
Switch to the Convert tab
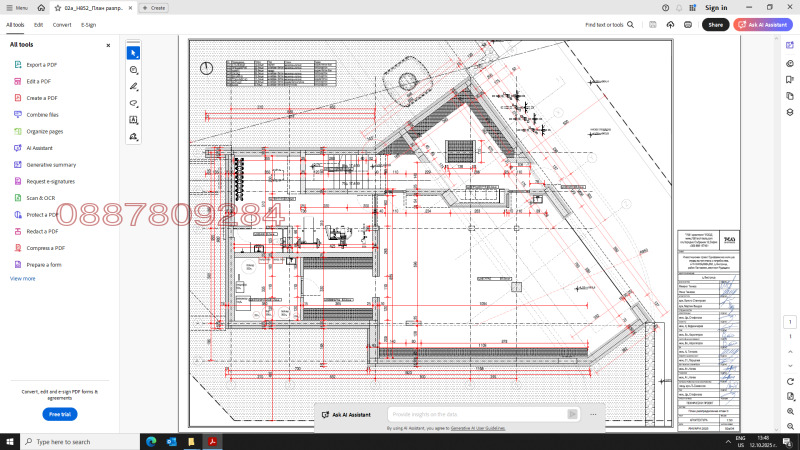pyautogui.click(x=62, y=24)
